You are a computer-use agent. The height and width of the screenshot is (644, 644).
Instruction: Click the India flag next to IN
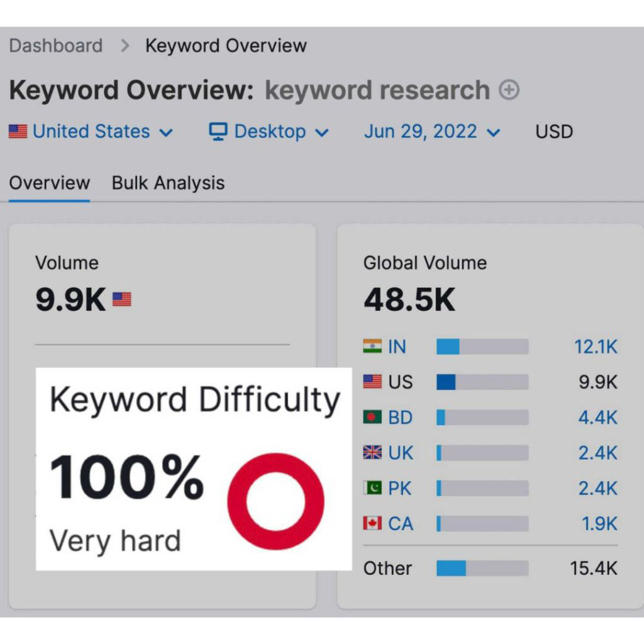click(372, 346)
